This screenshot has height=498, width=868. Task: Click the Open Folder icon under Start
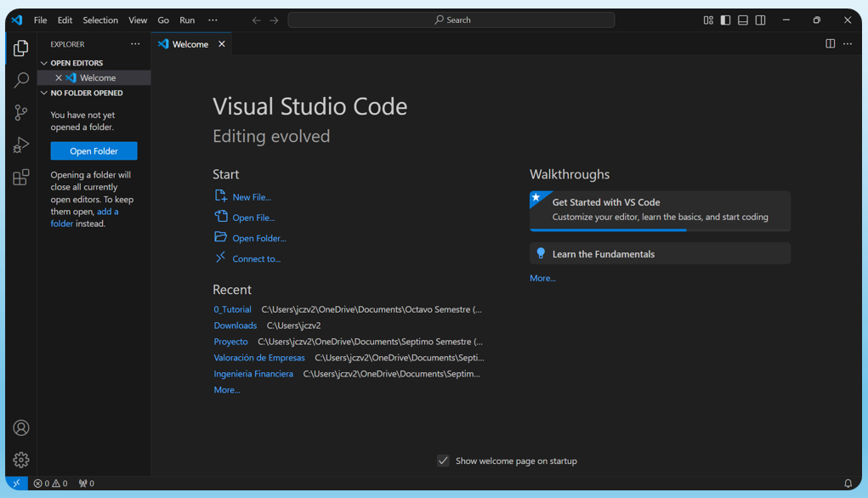[x=220, y=237]
